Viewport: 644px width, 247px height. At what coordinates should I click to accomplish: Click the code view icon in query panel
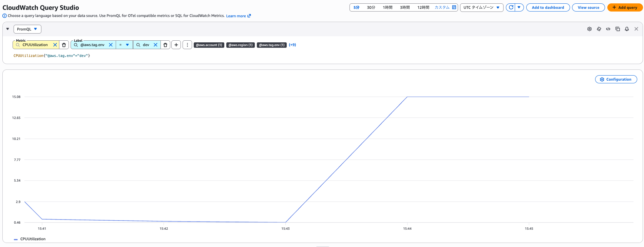click(608, 29)
